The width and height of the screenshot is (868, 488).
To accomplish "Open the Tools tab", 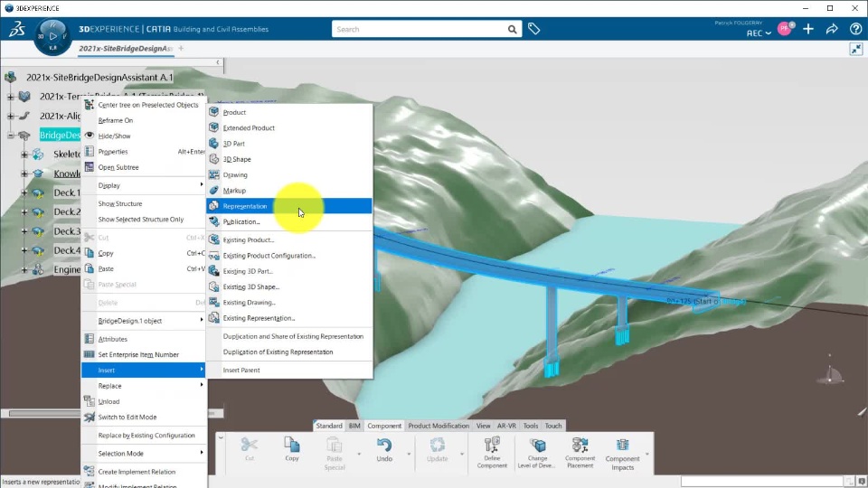I will coord(531,426).
